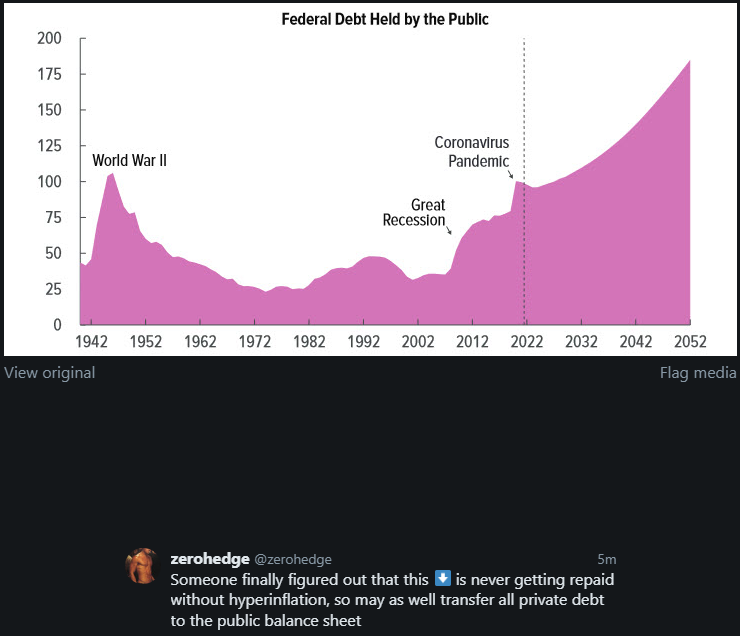Click the 200 y-axis value

coord(49,38)
